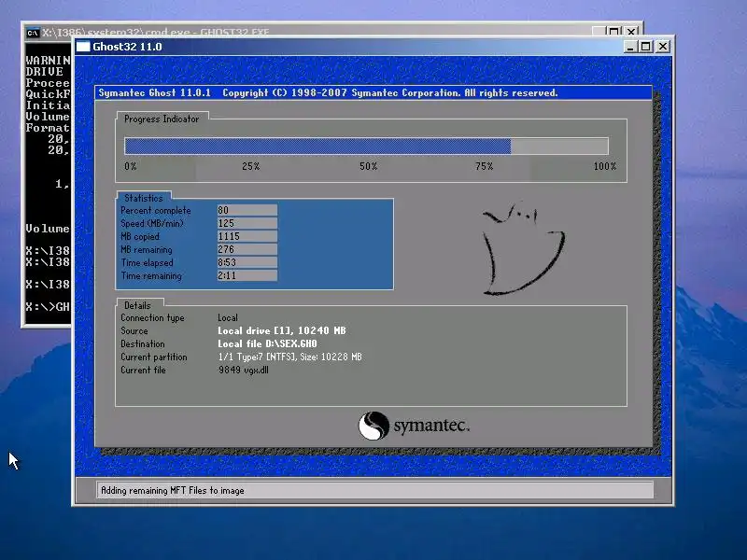Select the Time elapsed value 8:53

coord(247,262)
